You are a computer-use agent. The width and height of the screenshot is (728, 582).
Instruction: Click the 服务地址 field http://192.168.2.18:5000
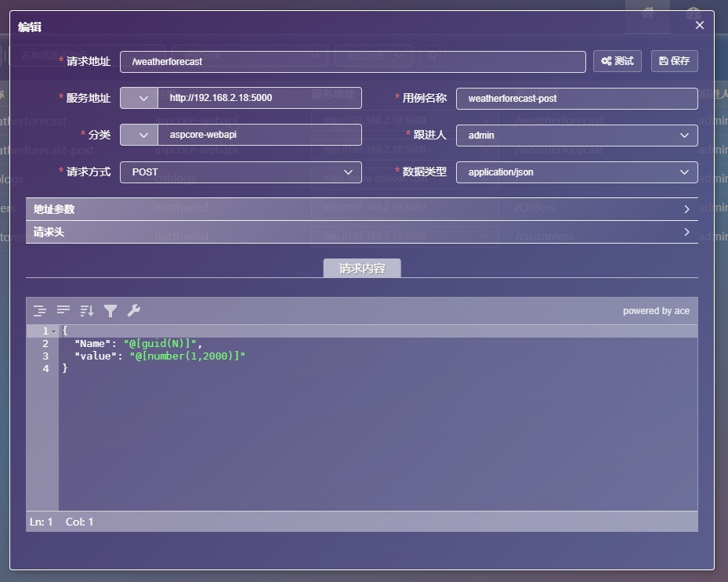tap(259, 98)
